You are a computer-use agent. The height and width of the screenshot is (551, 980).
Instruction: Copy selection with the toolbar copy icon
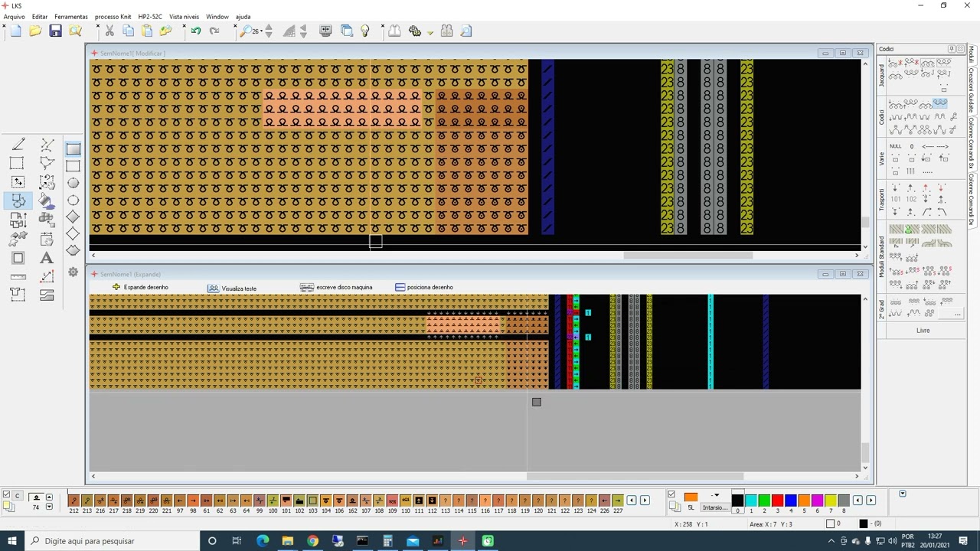[128, 31]
